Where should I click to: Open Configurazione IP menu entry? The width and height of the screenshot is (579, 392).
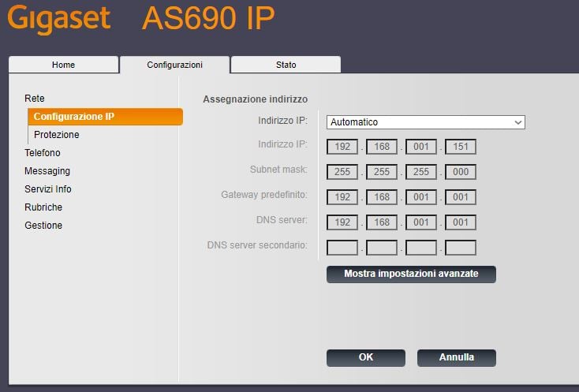click(x=105, y=116)
